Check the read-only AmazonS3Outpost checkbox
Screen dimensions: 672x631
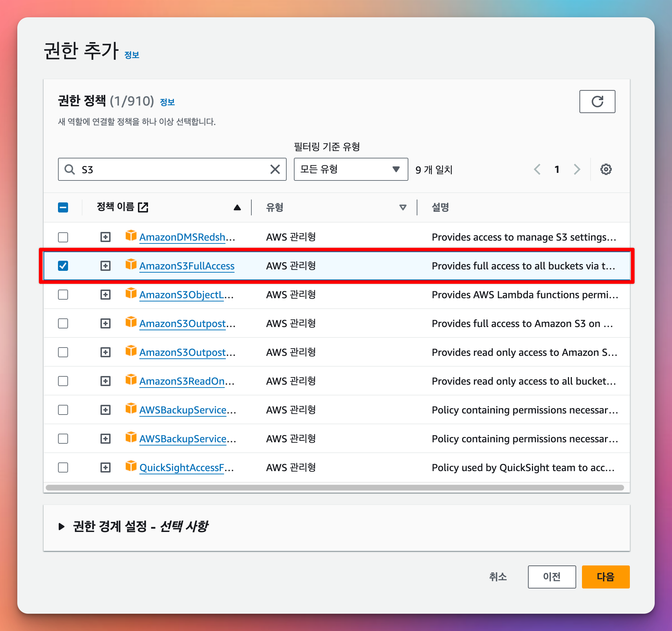[x=63, y=352]
